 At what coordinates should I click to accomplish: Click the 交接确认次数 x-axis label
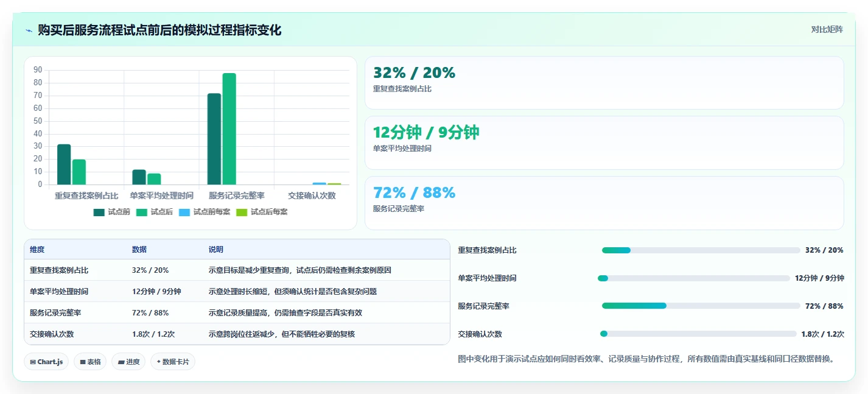[312, 195]
